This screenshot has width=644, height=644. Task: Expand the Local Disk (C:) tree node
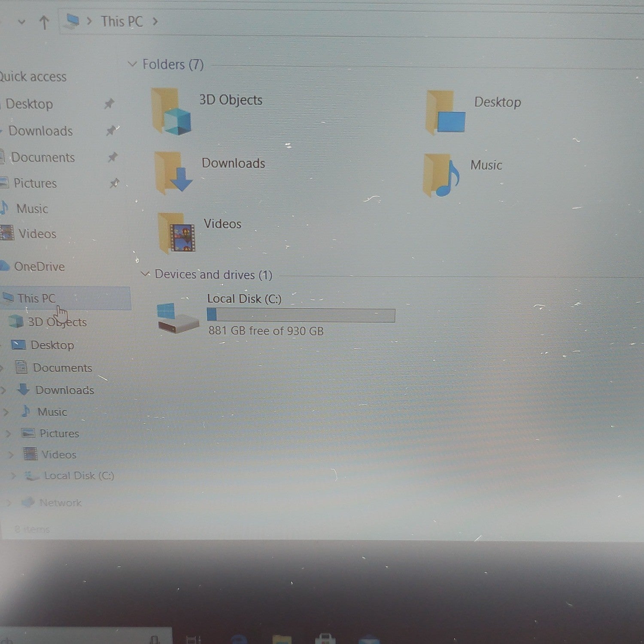coord(13,476)
